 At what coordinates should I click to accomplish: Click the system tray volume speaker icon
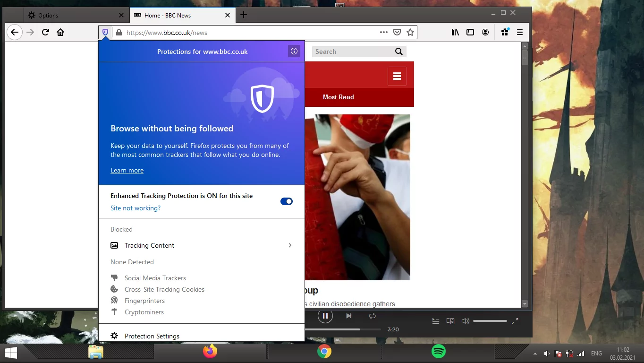pyautogui.click(x=547, y=354)
